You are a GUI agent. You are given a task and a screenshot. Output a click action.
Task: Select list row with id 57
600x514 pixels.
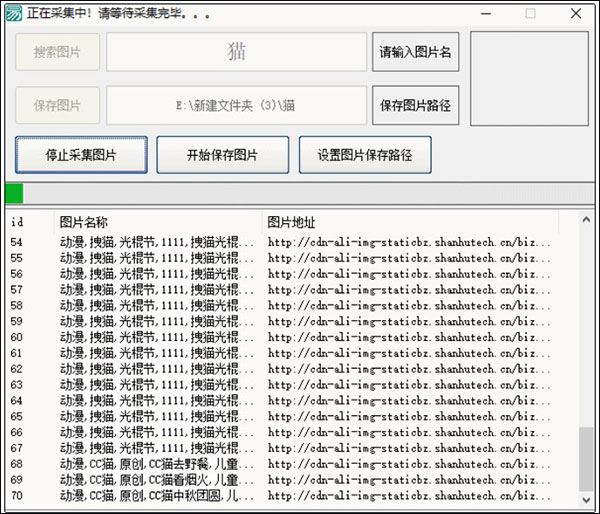pyautogui.click(x=282, y=290)
